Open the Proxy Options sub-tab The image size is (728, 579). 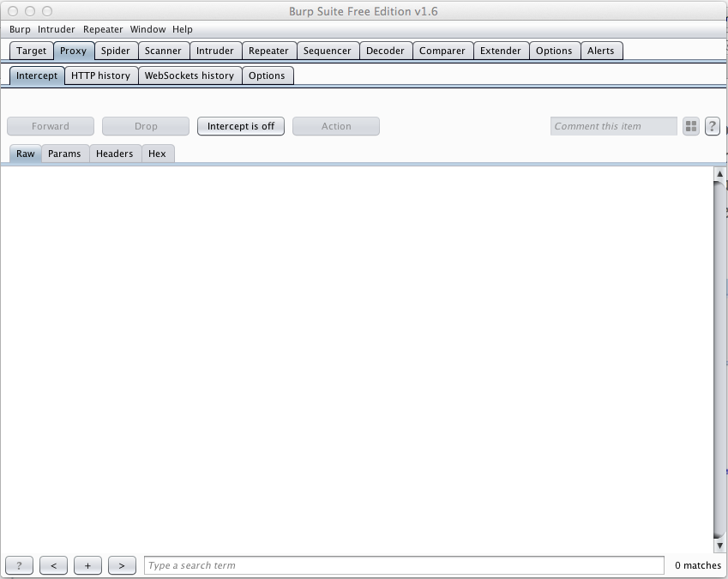click(267, 75)
